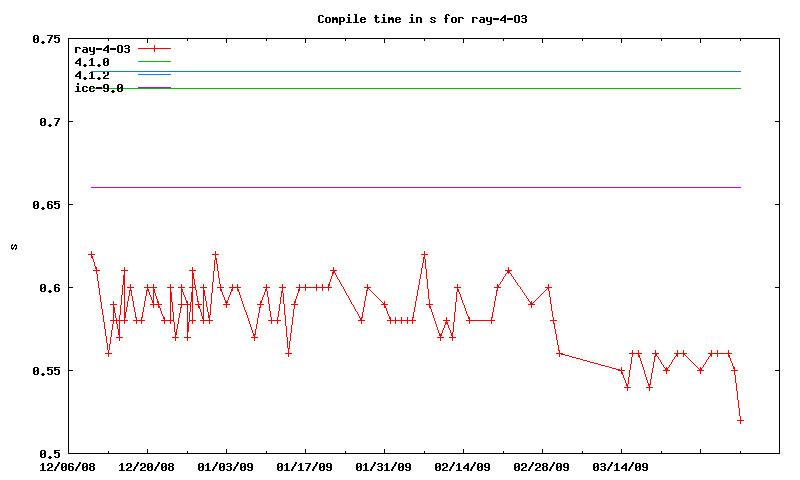Viewport: 800px width, 480px height.
Task: Click the 0.65 y-axis tick label
Action: click(x=44, y=205)
